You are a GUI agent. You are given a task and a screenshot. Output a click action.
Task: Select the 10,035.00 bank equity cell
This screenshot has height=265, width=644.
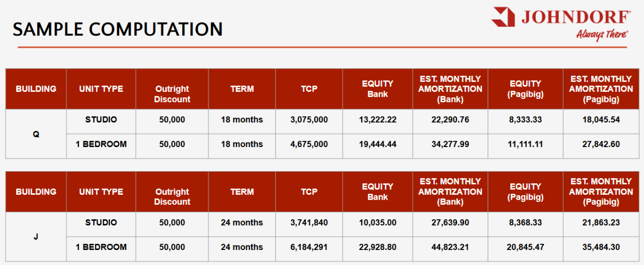point(377,223)
